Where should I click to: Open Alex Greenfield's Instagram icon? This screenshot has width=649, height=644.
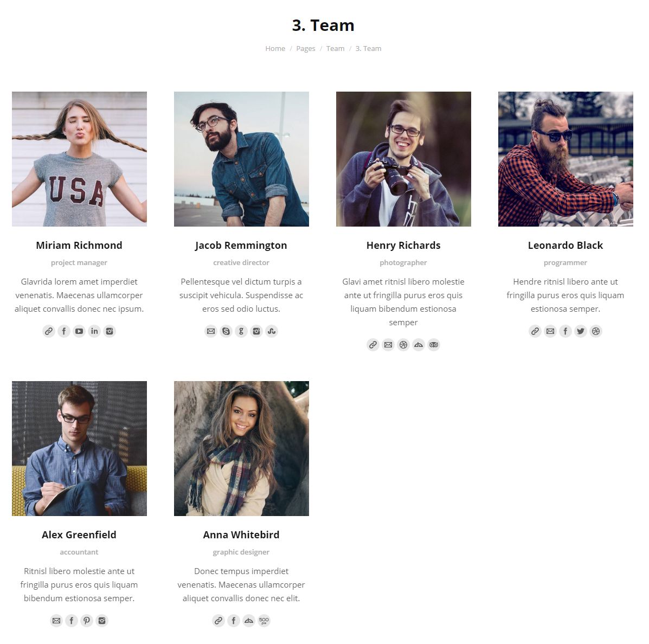pyautogui.click(x=102, y=620)
